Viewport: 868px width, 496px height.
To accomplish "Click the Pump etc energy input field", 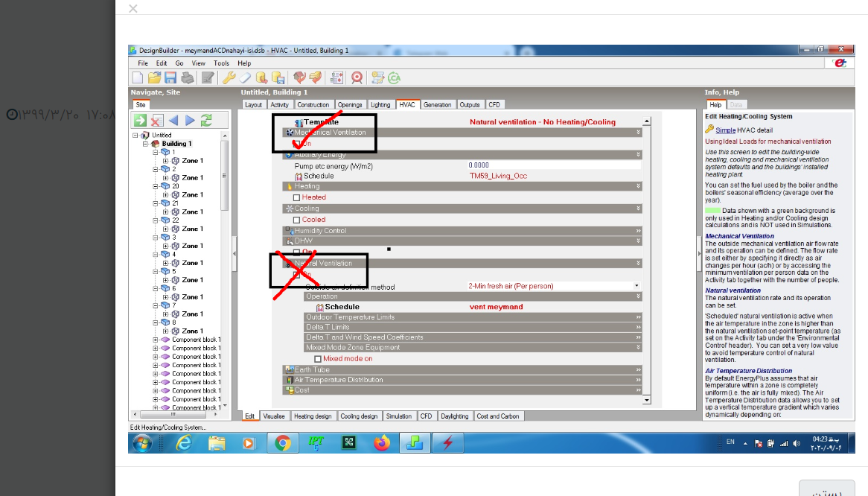I will 554,165.
